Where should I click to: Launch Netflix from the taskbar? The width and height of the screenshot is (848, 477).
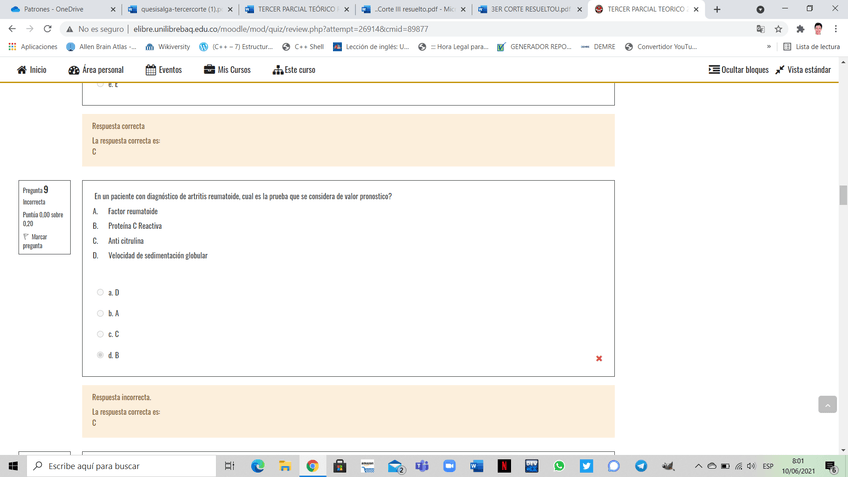click(504, 466)
